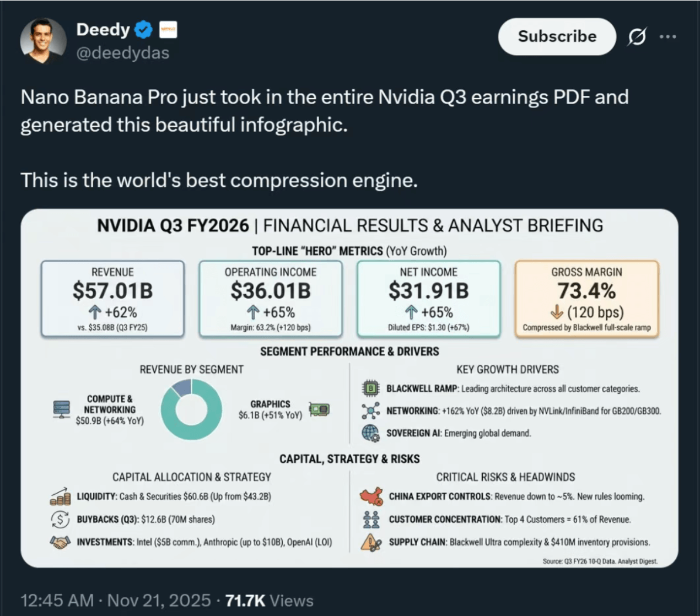Click the Grok slash-circle icon
This screenshot has width=700, height=616.
[637, 37]
